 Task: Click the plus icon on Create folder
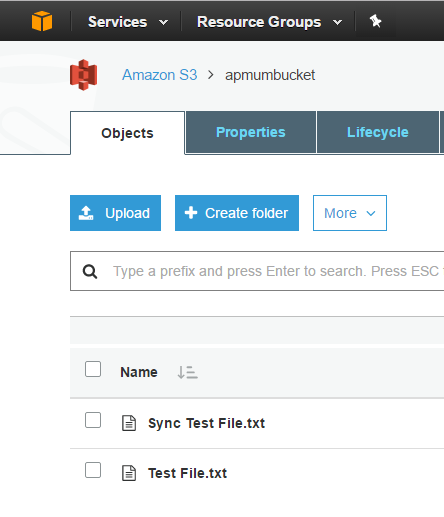191,213
